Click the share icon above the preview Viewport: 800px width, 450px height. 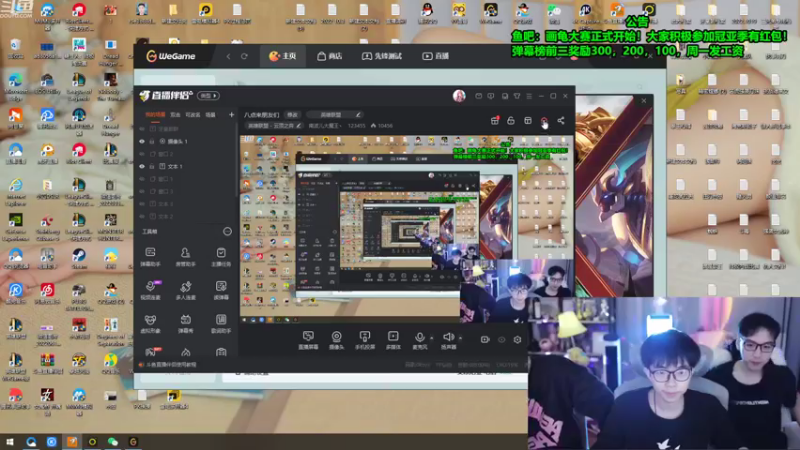point(561,120)
